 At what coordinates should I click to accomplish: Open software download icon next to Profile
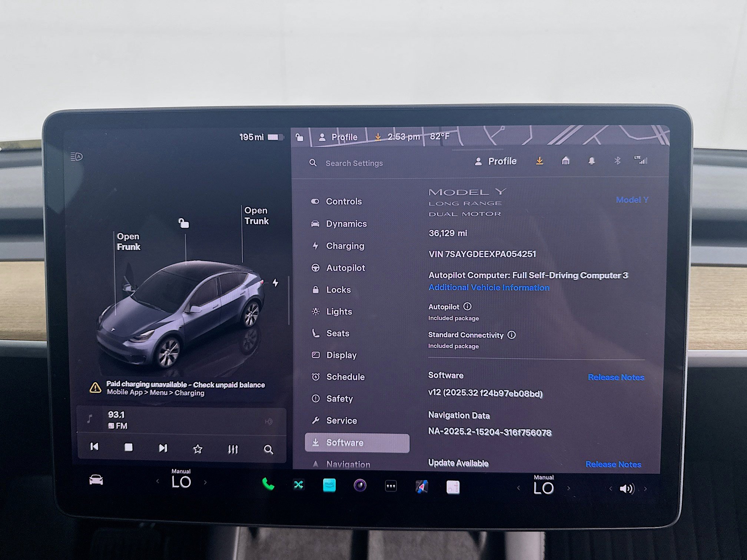click(539, 161)
